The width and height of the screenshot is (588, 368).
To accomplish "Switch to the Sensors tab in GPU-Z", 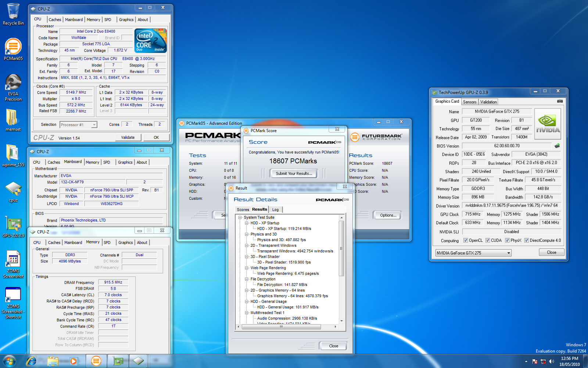I will (470, 102).
